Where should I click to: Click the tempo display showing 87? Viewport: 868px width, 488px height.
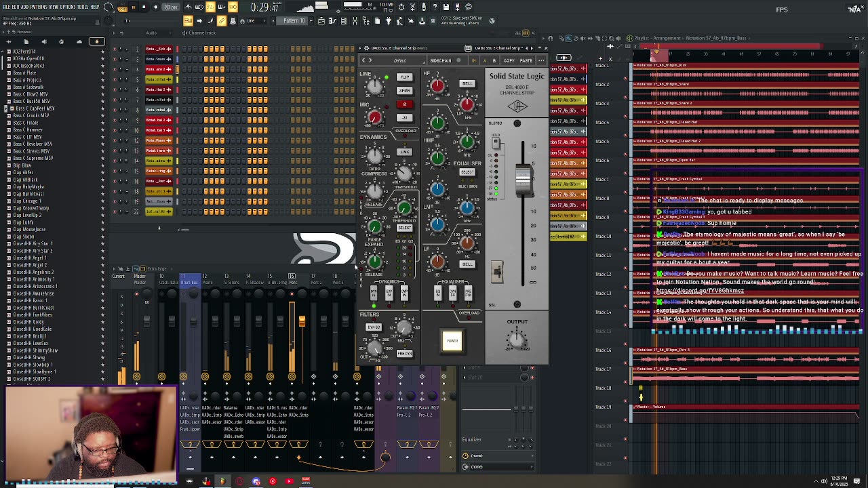172,7
